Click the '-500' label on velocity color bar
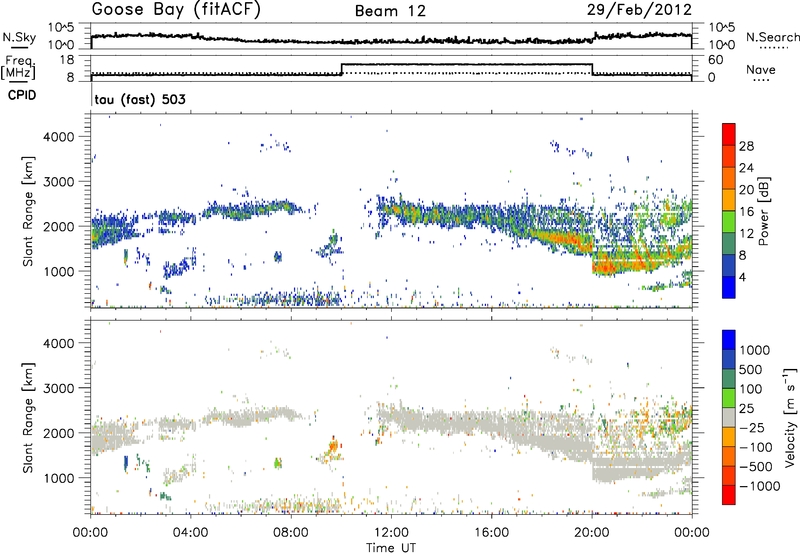The height and width of the screenshot is (554, 800). point(756,467)
